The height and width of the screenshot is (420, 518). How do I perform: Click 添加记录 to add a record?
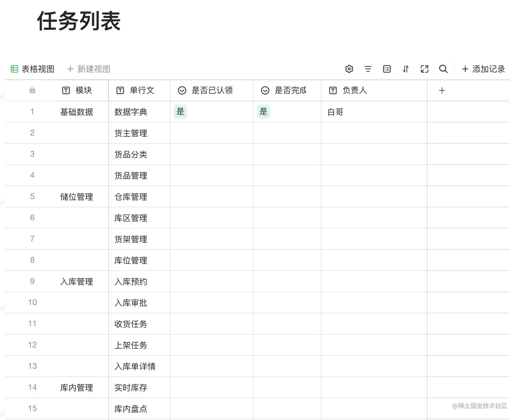coord(483,69)
